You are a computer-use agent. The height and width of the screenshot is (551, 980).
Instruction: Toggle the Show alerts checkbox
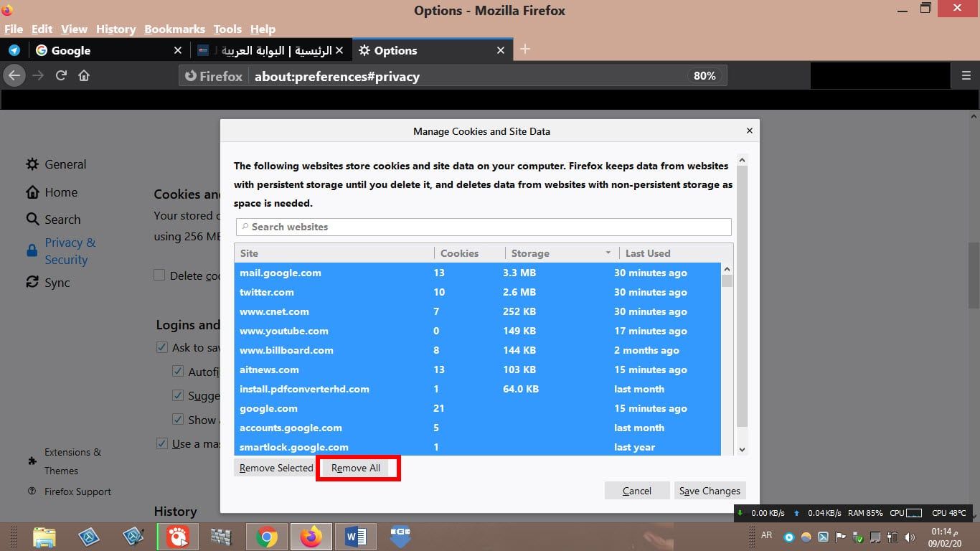click(178, 419)
